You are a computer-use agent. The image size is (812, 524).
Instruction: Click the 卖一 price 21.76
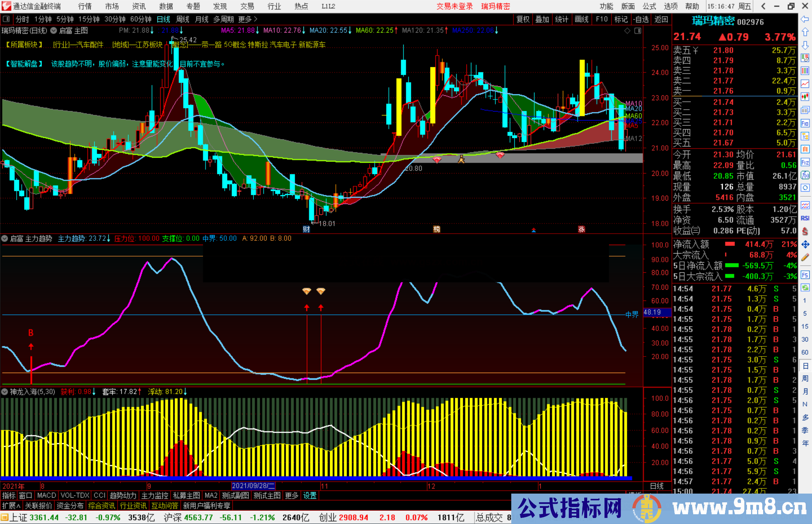tap(723, 91)
